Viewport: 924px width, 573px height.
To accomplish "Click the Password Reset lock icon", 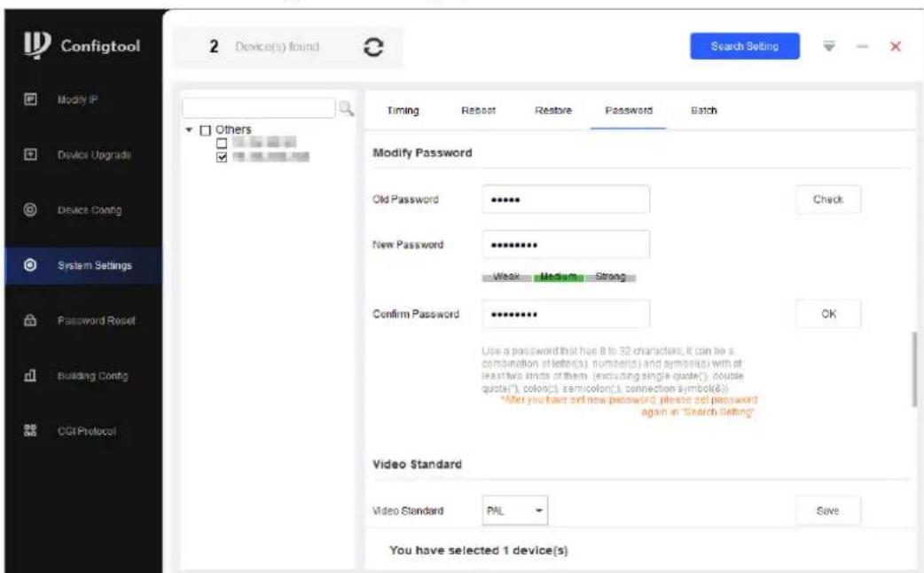I will tap(30, 320).
